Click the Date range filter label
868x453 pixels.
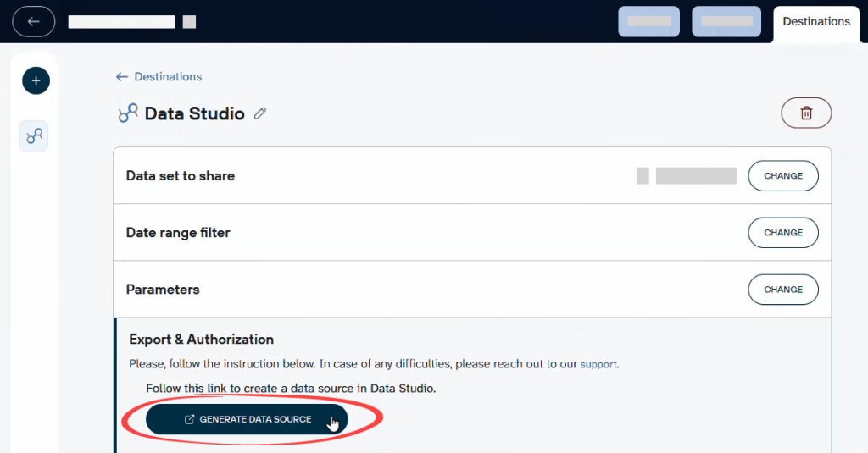pos(178,233)
